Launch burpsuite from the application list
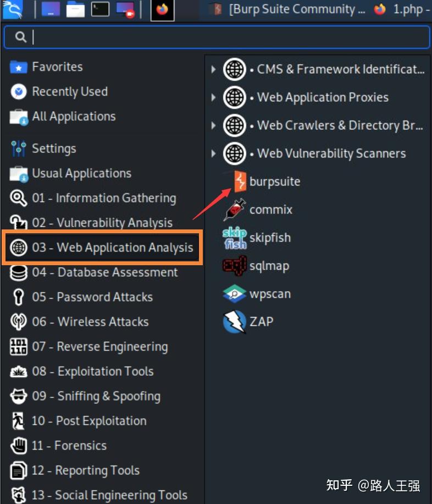The image size is (432, 504). coord(274,182)
